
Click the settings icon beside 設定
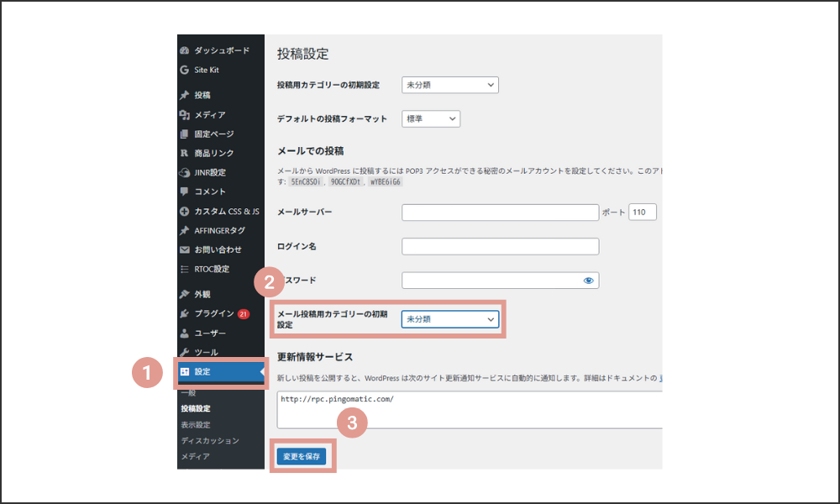tap(184, 372)
